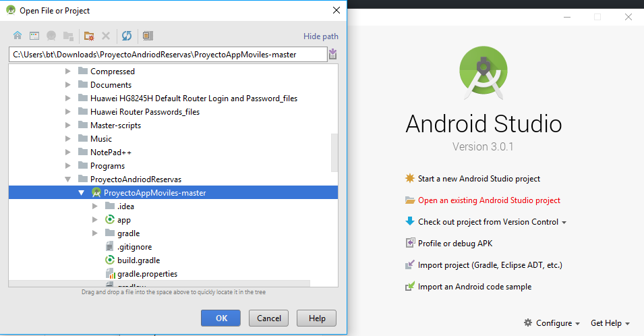Expand the .idea folder node
This screenshot has height=336, width=644.
pyautogui.click(x=95, y=206)
